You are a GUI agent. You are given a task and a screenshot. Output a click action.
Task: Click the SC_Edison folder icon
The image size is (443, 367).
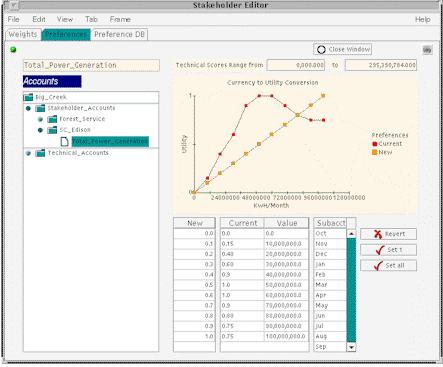(52, 130)
